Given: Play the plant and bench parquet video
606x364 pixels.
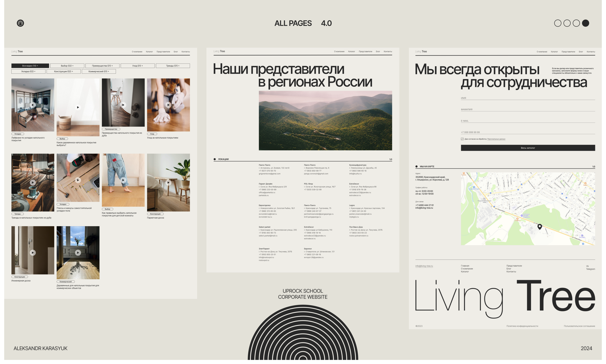Looking at the screenshot, I should click(168, 183).
